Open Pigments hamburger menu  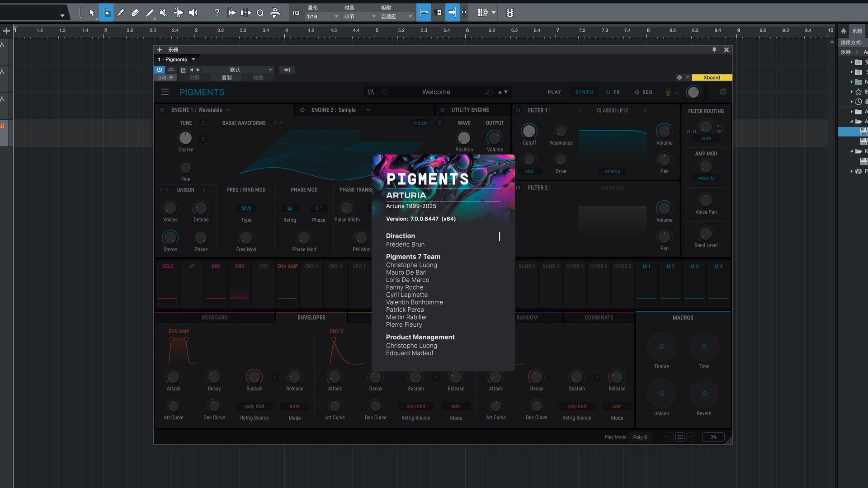[x=165, y=92]
